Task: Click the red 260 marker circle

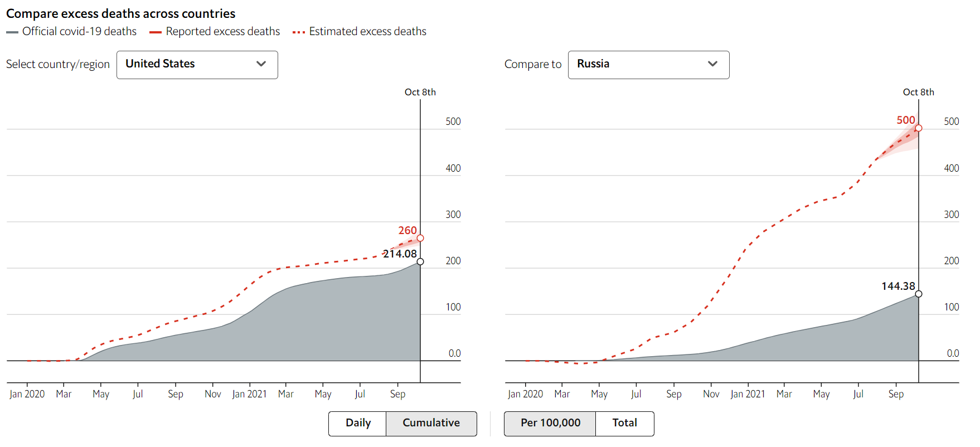Action: pos(420,238)
